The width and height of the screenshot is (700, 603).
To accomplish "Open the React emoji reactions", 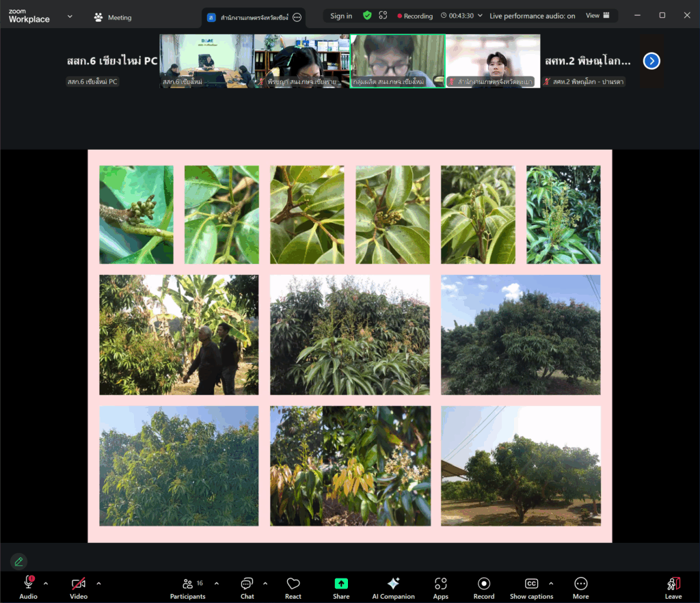I will [293, 584].
